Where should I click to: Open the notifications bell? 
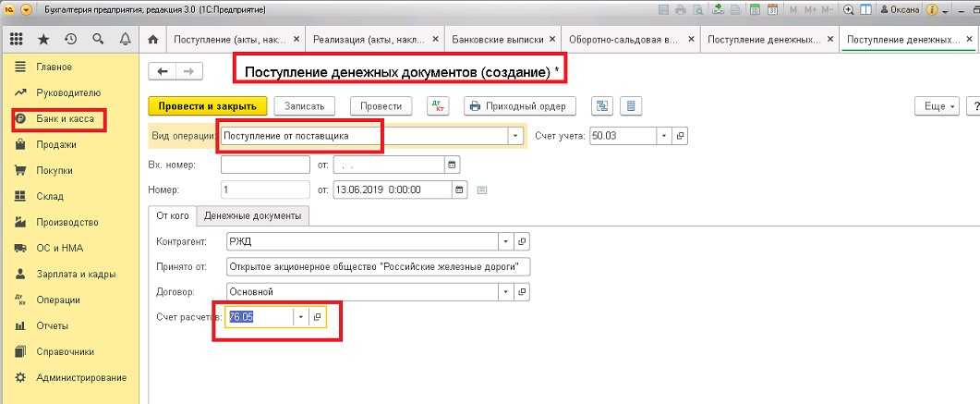tap(125, 39)
